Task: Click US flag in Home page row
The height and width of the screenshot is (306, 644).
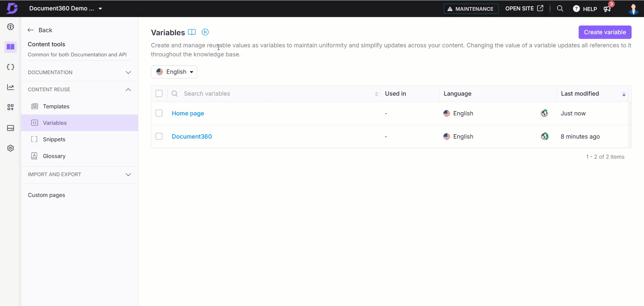Action: click(447, 113)
